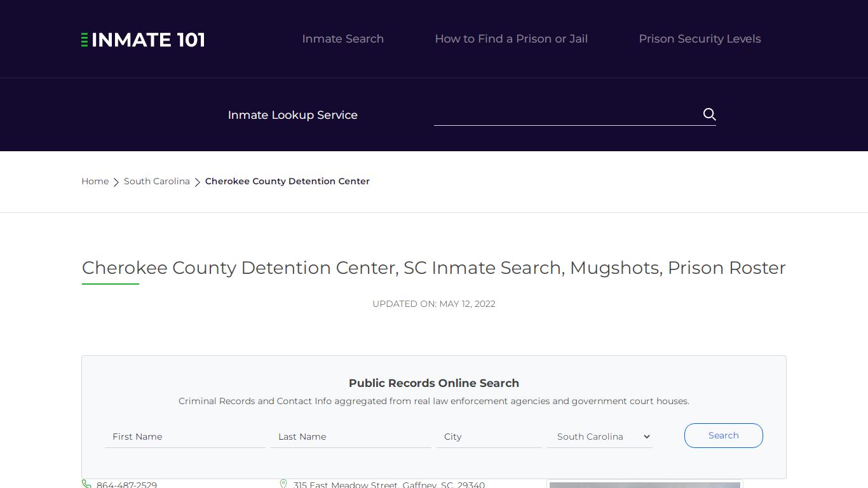Click the magnifier search icon

click(x=709, y=114)
